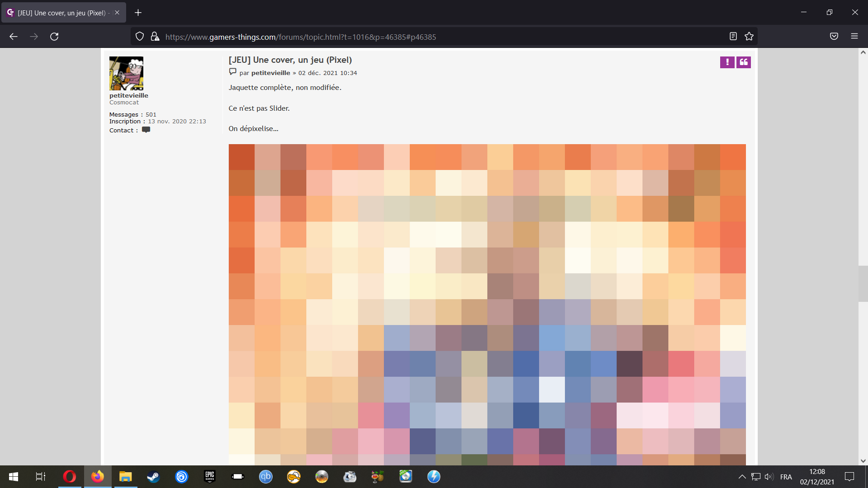
Task: Open File Explorer from the taskbar
Action: tap(125, 477)
